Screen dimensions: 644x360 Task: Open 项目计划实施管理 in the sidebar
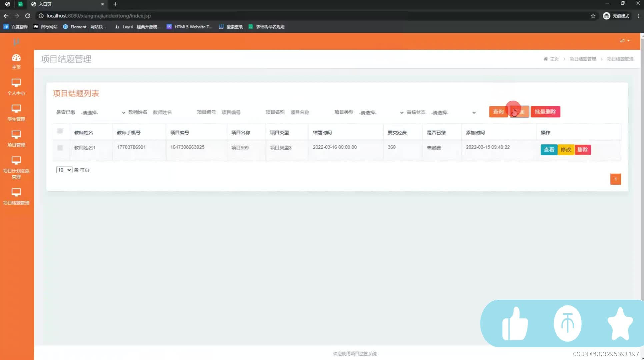(x=16, y=168)
